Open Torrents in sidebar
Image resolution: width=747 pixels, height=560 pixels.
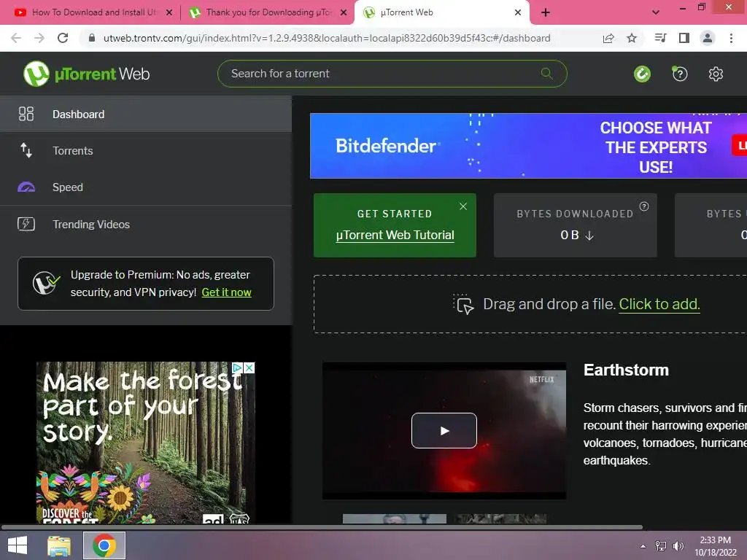[x=146, y=150]
